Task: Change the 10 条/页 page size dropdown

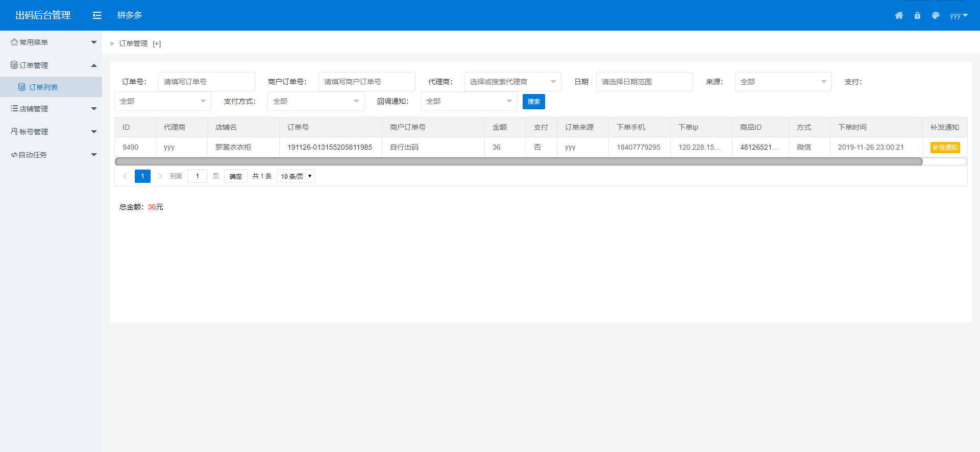Action: [296, 176]
